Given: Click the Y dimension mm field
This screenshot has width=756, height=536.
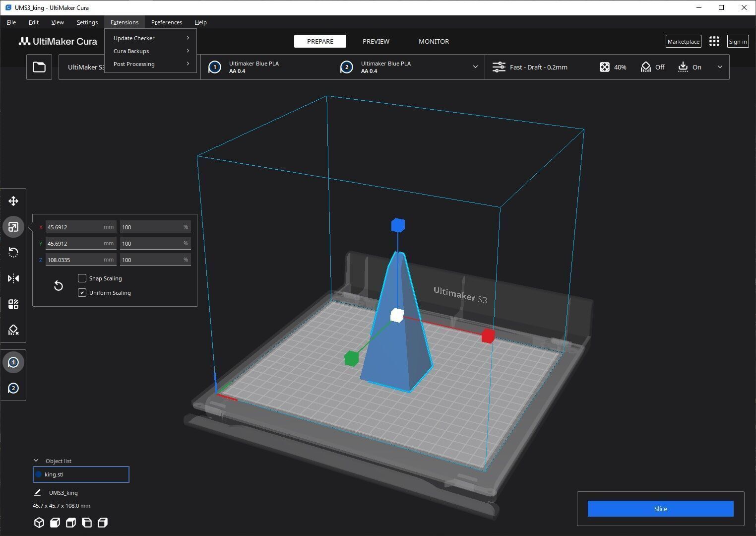Looking at the screenshot, I should tap(81, 243).
